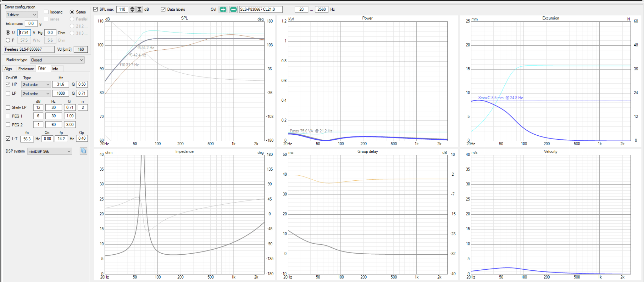Viewport: 644px width, 282px height.
Task: Click the Group delay chart title
Action: (368, 152)
